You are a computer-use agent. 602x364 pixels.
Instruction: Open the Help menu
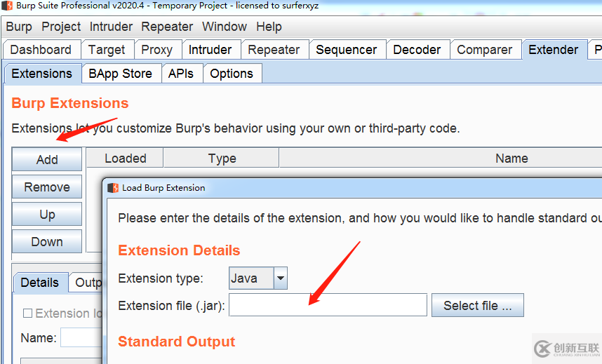(269, 27)
